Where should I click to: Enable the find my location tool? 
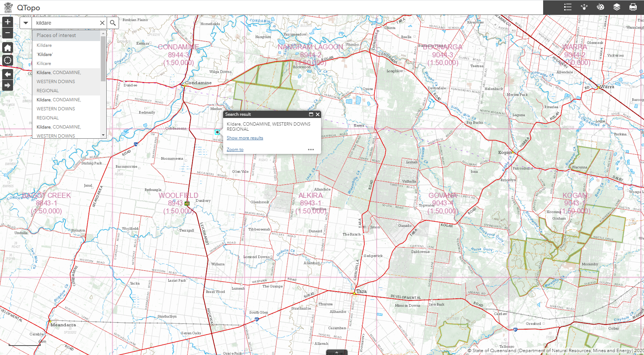pyautogui.click(x=7, y=60)
